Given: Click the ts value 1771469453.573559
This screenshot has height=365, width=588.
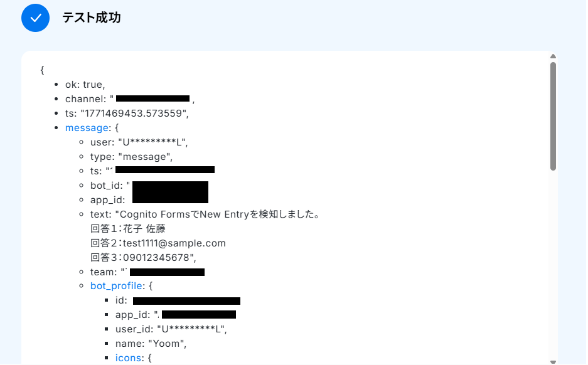Looking at the screenshot, I should [134, 114].
